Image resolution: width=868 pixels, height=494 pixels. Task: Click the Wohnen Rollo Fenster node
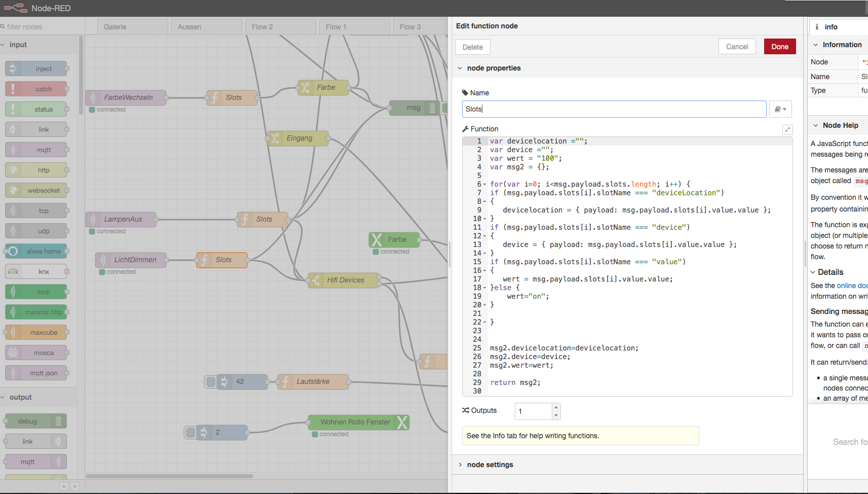coord(355,422)
